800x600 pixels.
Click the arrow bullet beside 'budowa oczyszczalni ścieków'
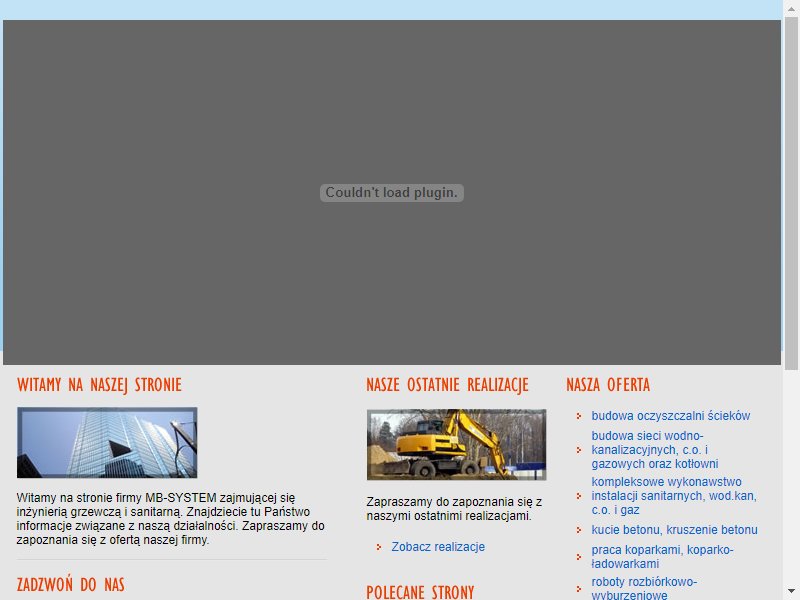(579, 416)
